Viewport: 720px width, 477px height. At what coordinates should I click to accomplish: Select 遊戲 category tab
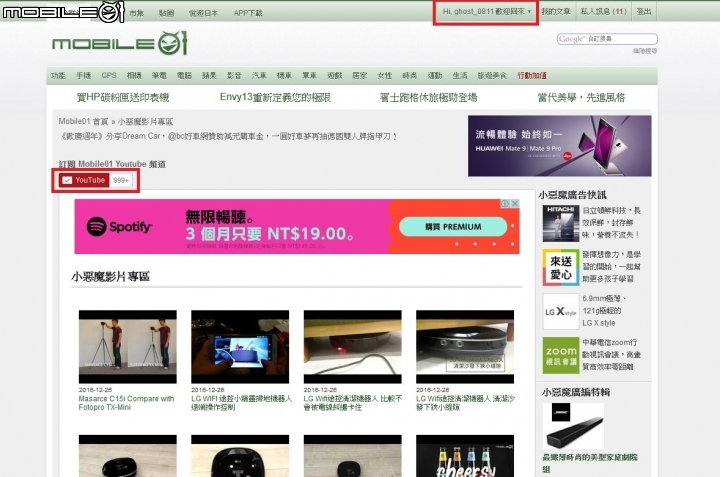pos(334,75)
